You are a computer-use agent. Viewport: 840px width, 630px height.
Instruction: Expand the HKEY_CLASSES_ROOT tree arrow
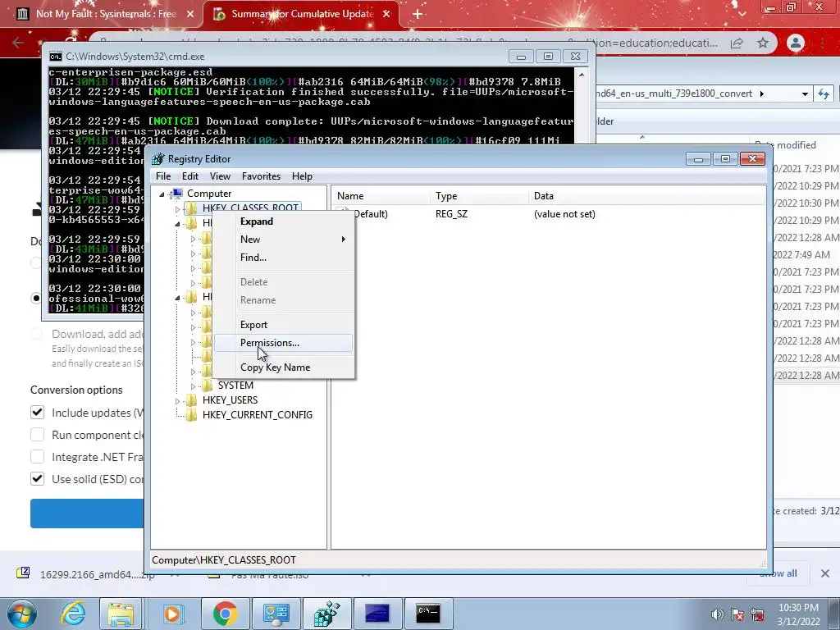point(177,209)
